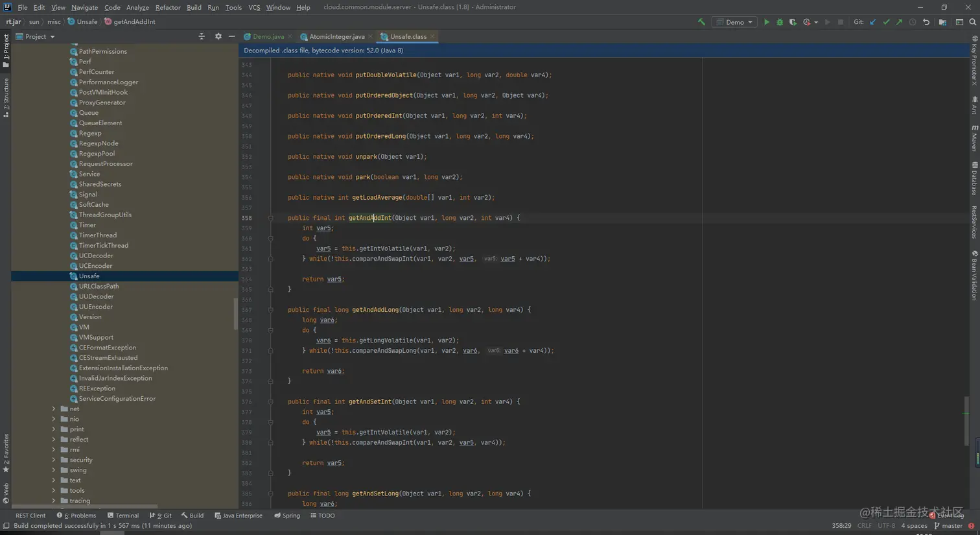Open the Refactor menu
This screenshot has height=535, width=980.
(x=167, y=7)
